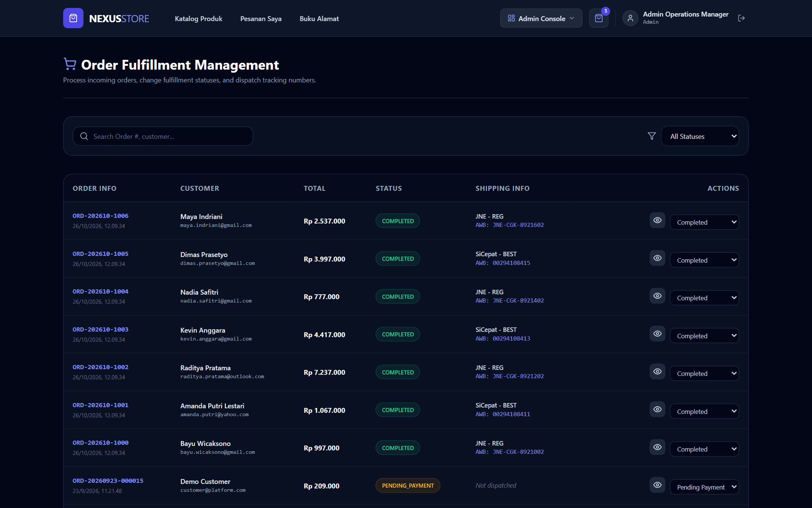
Task: Focus the Search Order # input field
Action: tap(163, 136)
